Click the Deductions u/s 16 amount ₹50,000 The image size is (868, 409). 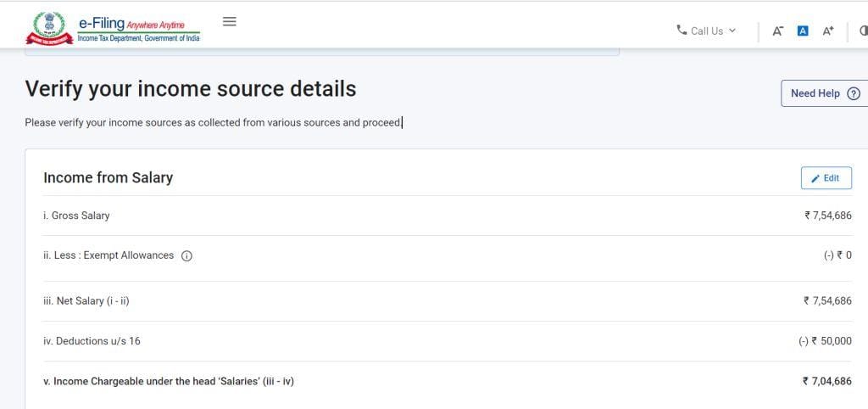824,341
